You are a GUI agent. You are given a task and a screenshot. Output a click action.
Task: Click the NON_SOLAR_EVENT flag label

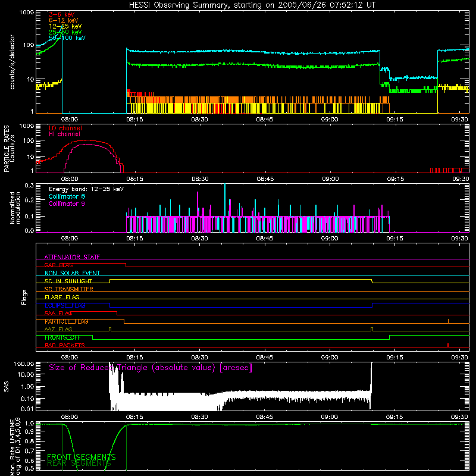(72, 273)
